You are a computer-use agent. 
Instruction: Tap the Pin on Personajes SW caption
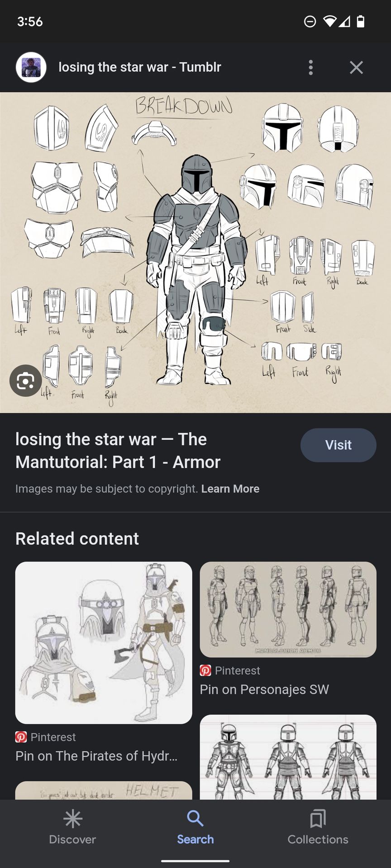pos(264,689)
